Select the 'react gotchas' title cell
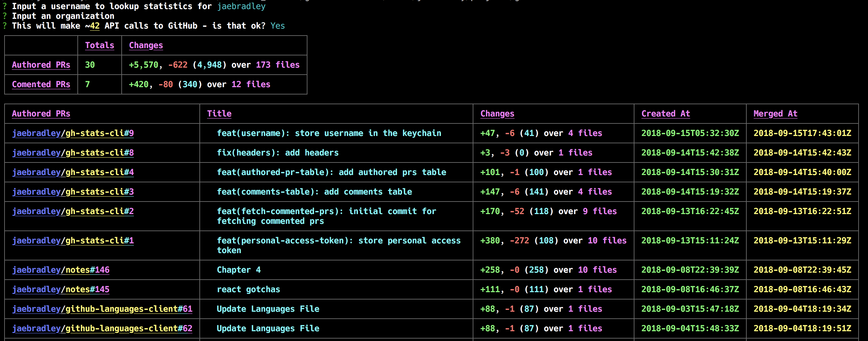Screen dimensions: 868x341 tap(249, 289)
